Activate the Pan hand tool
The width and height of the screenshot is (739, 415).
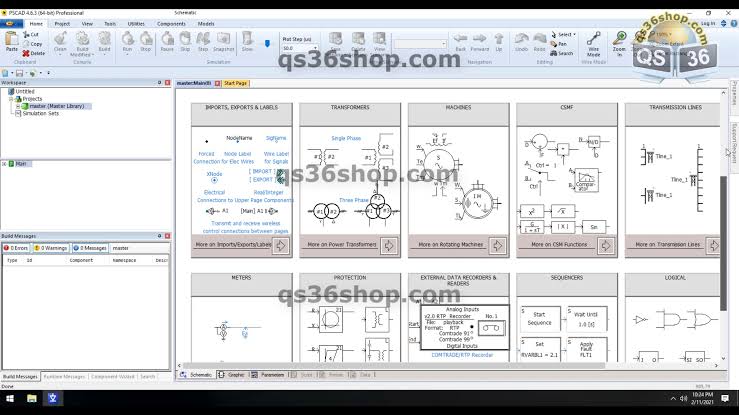[554, 44]
